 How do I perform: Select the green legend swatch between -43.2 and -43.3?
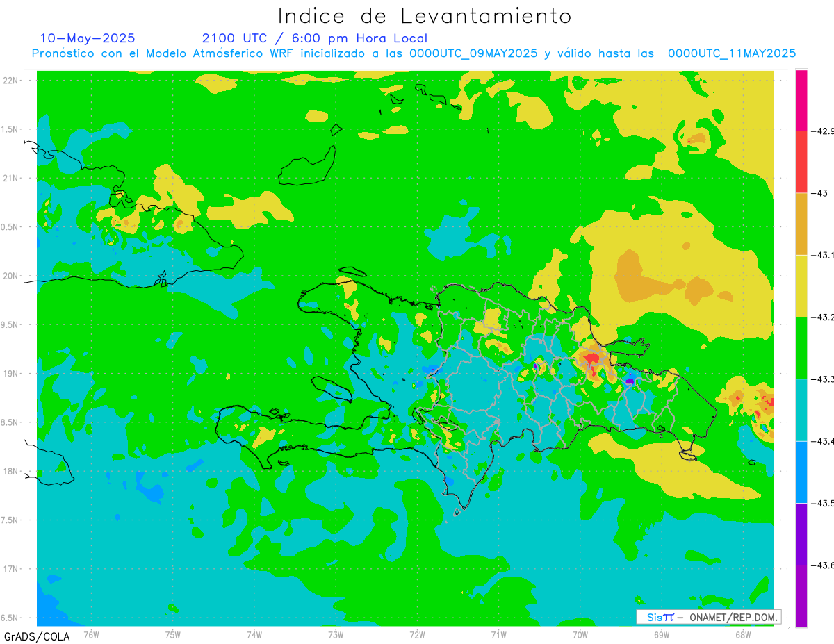(x=801, y=347)
